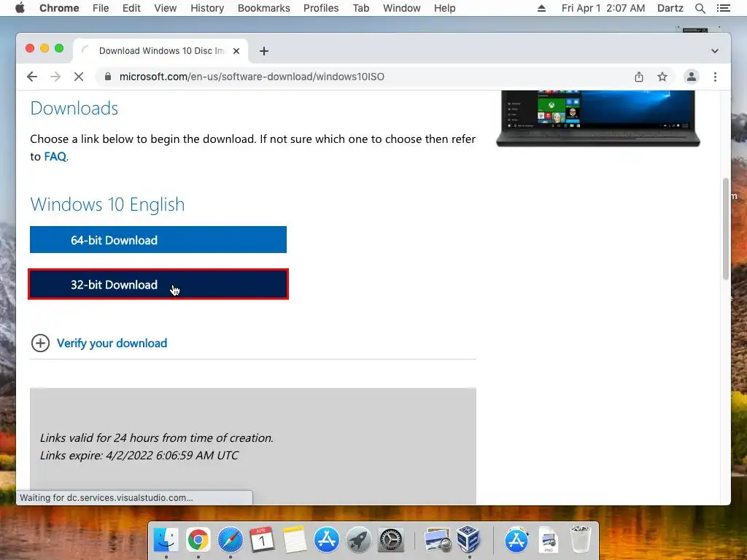
Task: Go back with the browser back arrow
Action: point(32,77)
